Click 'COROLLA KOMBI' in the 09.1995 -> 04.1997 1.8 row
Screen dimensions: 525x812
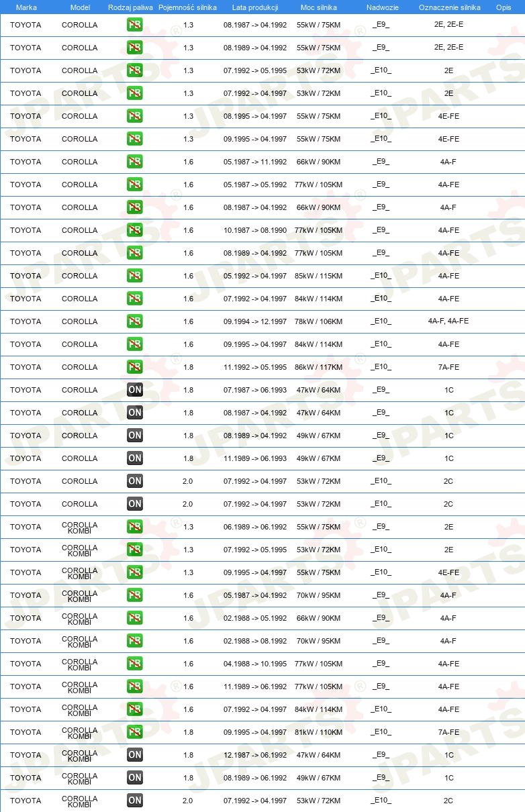point(79,732)
